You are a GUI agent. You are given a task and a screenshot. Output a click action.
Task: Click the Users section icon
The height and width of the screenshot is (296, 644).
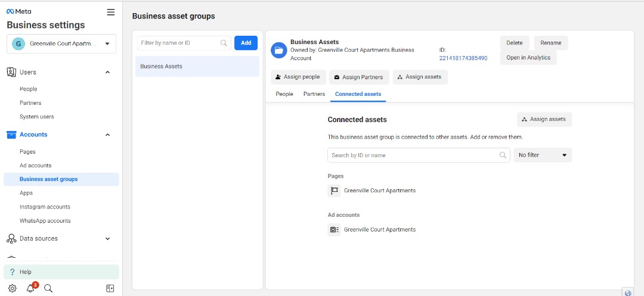11,72
